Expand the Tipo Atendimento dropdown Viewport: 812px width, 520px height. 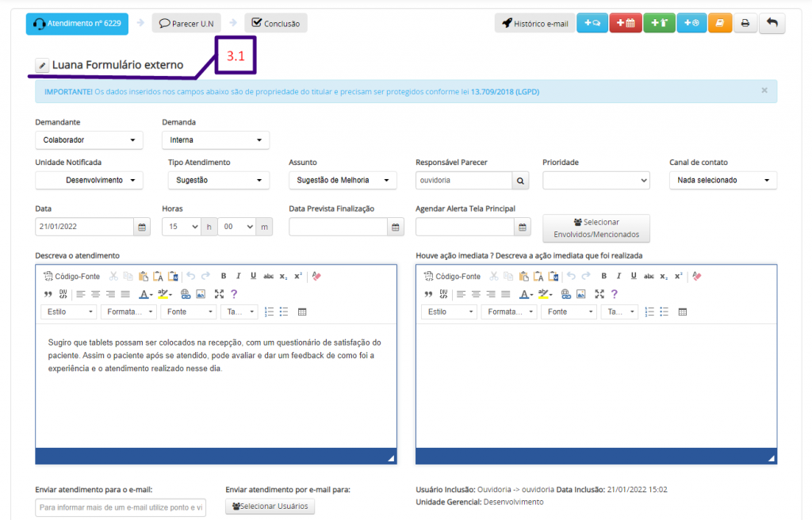click(x=216, y=181)
